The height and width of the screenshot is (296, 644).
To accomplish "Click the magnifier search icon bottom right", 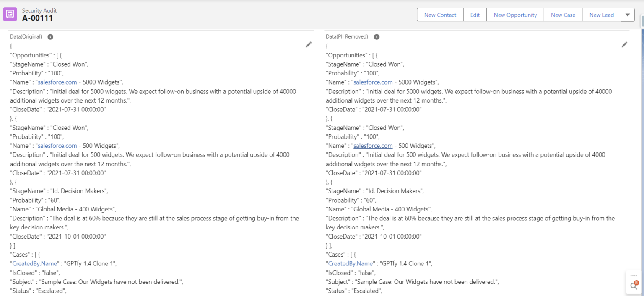I will [x=633, y=286].
